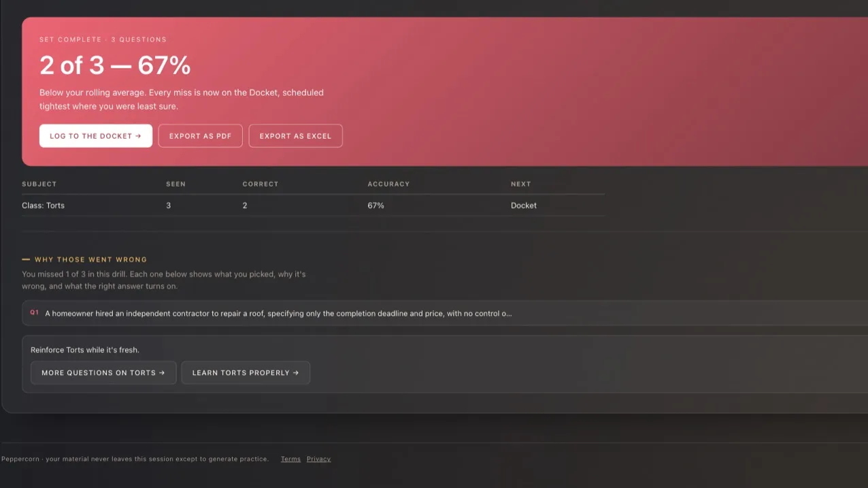This screenshot has width=868, height=488.
Task: Sort by the Subject column header
Action: (x=39, y=184)
